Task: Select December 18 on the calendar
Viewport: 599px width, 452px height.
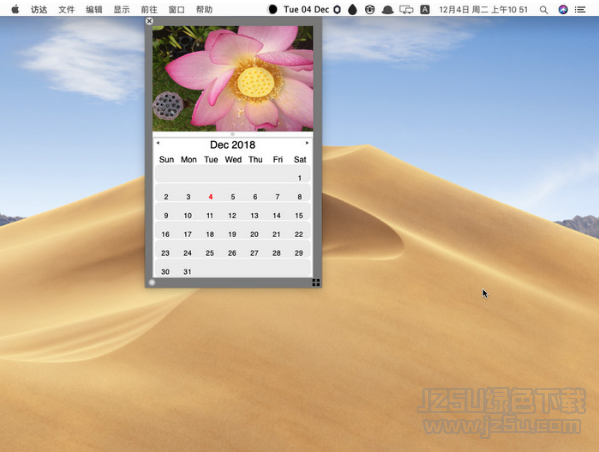Action: tap(210, 234)
